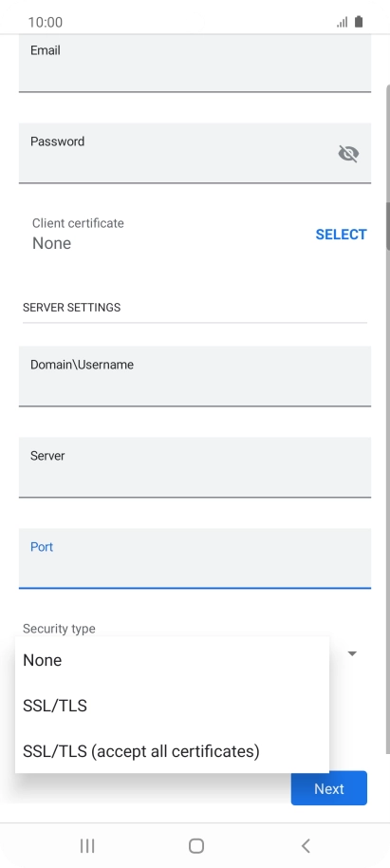This screenshot has height=868, width=390.
Task: Tap the Port input field
Action: (x=195, y=558)
